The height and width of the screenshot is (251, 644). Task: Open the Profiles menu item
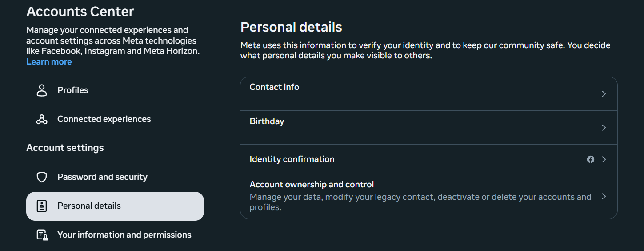click(x=73, y=90)
